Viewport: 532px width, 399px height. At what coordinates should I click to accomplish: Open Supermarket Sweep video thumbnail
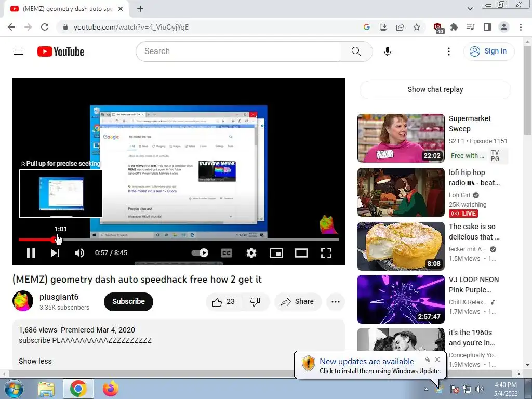401,138
